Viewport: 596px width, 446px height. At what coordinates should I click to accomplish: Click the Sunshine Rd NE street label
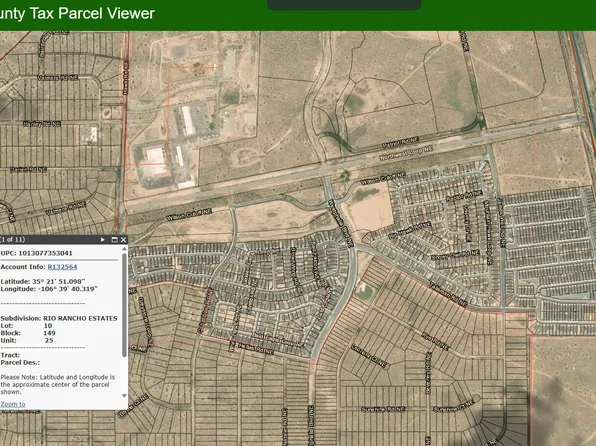pyautogui.click(x=383, y=409)
